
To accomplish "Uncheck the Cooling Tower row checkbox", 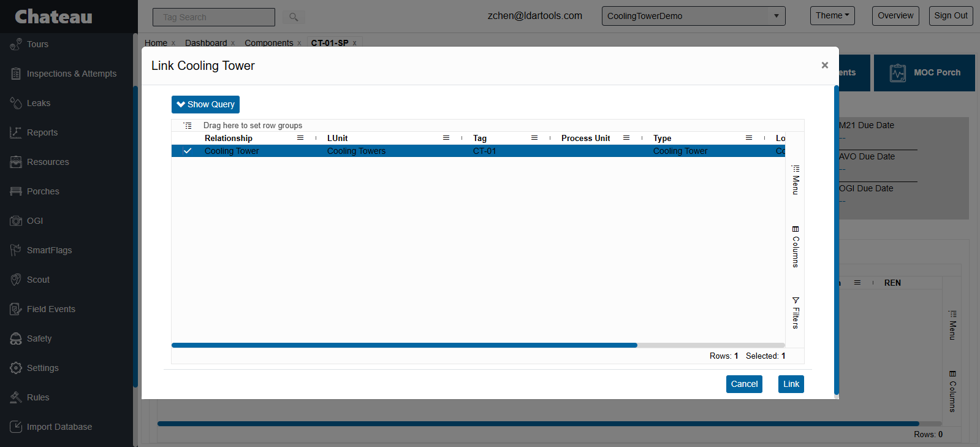I will point(188,151).
